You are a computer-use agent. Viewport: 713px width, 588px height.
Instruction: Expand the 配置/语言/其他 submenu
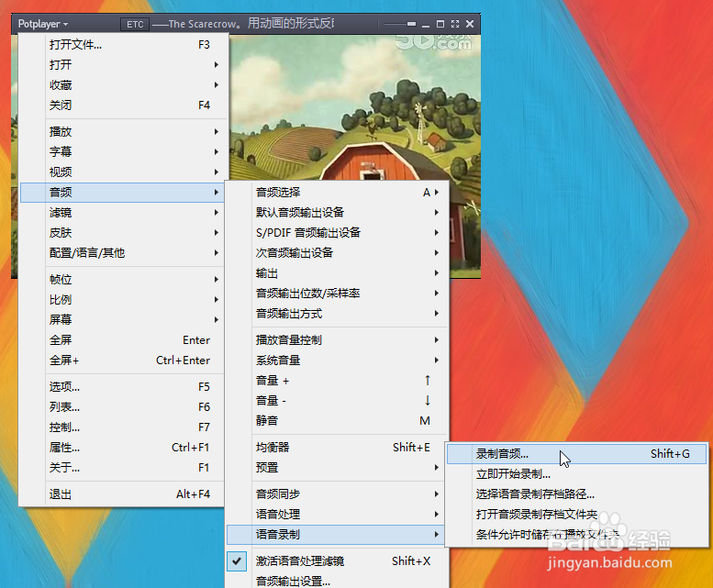[122, 252]
